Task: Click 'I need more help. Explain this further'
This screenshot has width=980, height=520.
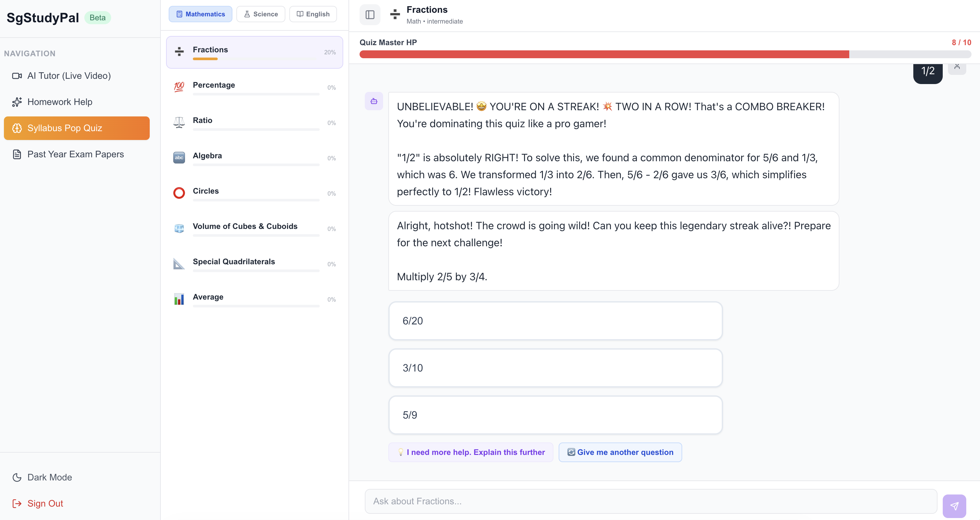Action: pyautogui.click(x=471, y=452)
